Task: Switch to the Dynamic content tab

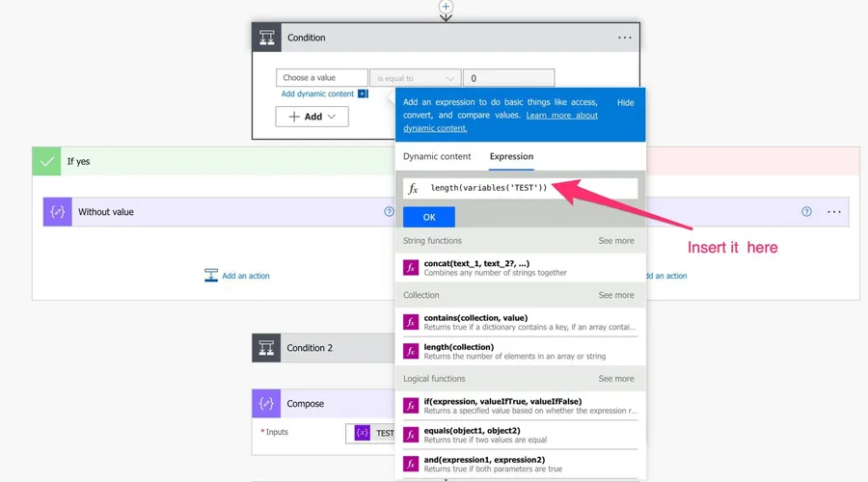Action: coord(437,156)
